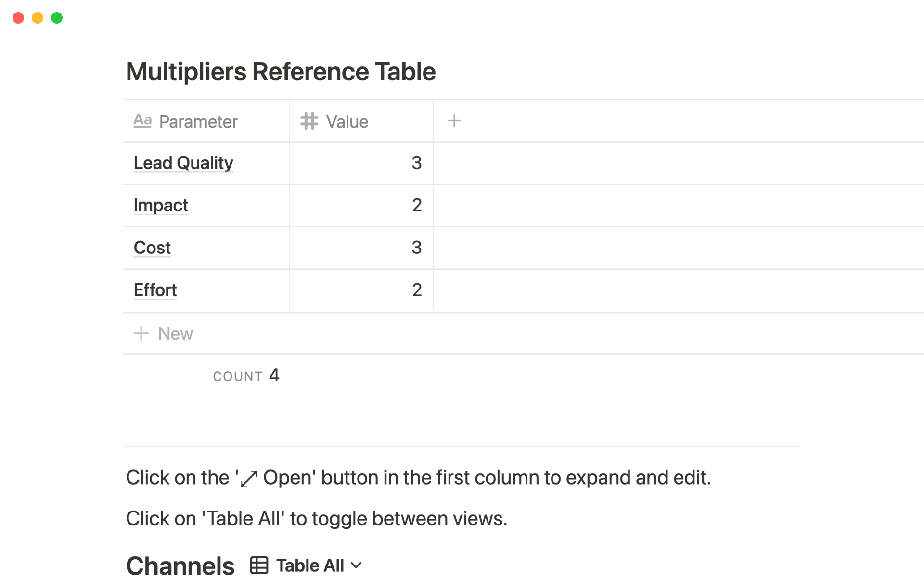Open the Effort parameter page
Viewport: 924px width, 578px height.
155,290
